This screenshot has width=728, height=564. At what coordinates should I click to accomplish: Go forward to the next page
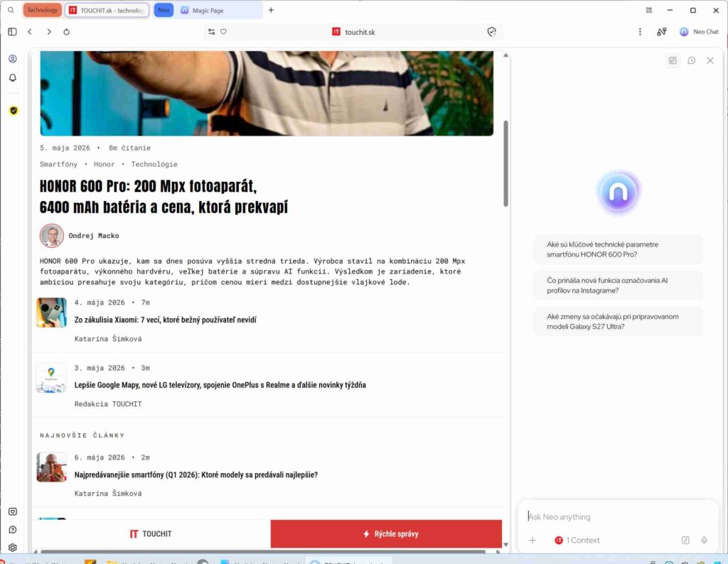pyautogui.click(x=49, y=31)
